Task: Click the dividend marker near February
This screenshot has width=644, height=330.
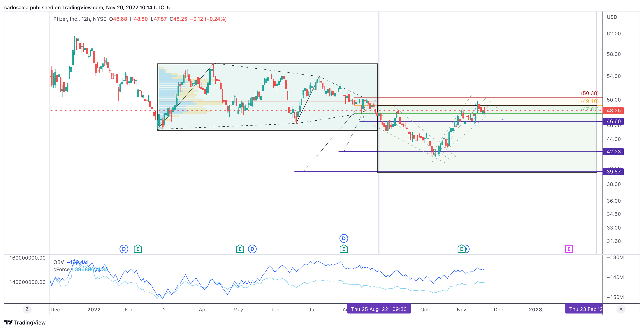Action: [124, 249]
